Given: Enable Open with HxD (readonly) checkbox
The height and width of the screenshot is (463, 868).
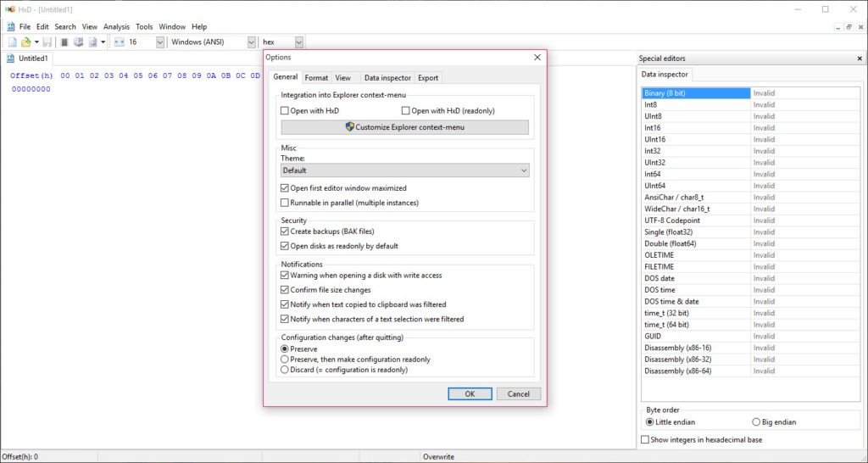Looking at the screenshot, I should click(406, 111).
